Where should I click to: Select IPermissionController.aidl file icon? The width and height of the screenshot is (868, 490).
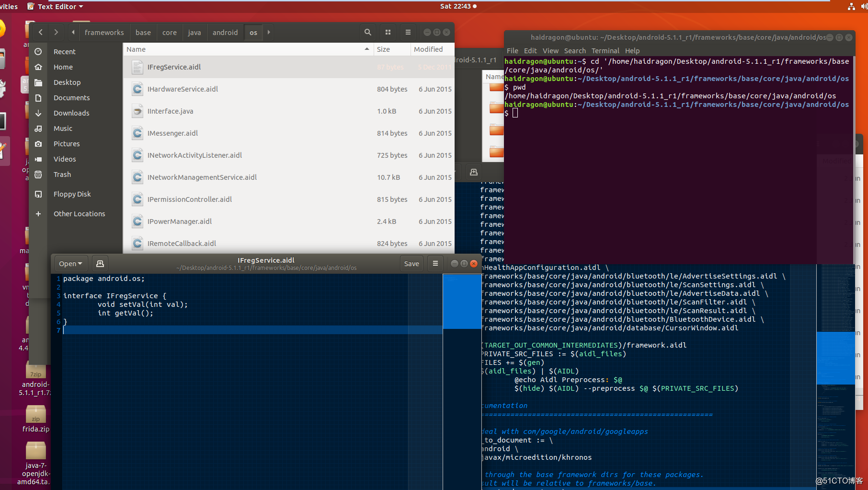point(137,199)
